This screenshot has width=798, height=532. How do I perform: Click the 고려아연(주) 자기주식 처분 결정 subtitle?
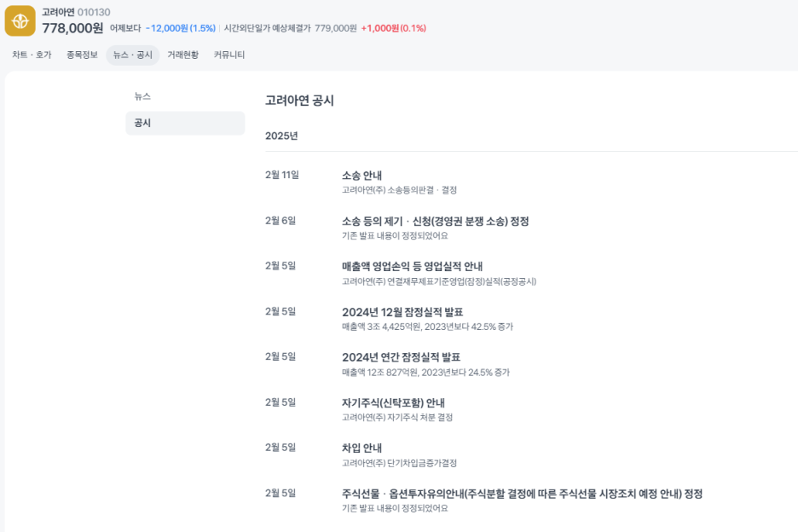[x=397, y=418]
